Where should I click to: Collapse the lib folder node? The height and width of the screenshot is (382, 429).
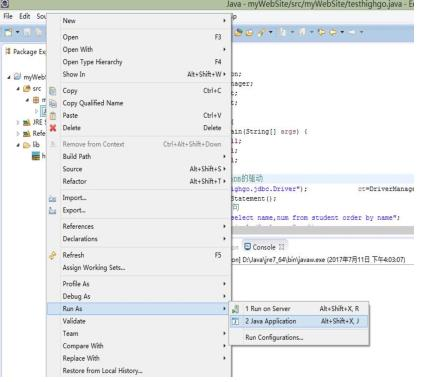[18, 145]
